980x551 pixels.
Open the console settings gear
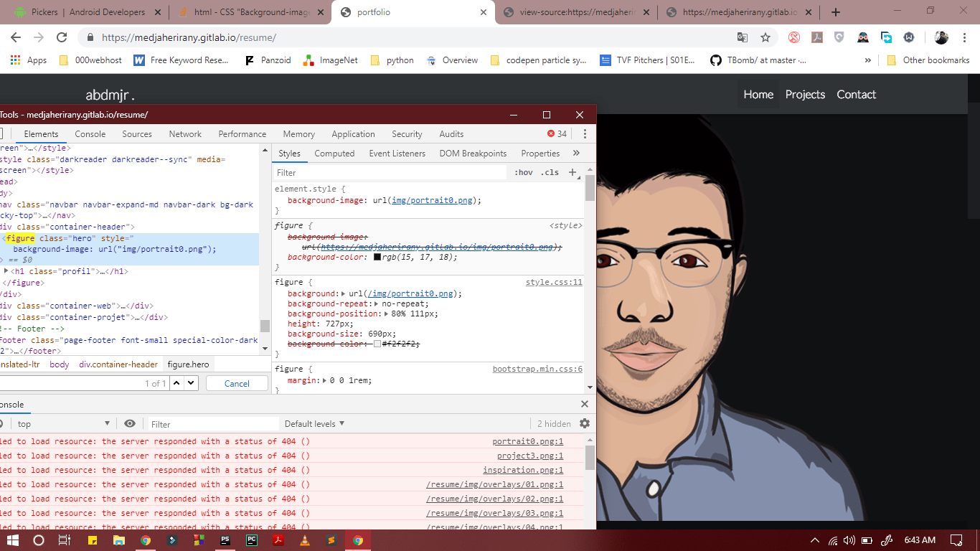585,423
